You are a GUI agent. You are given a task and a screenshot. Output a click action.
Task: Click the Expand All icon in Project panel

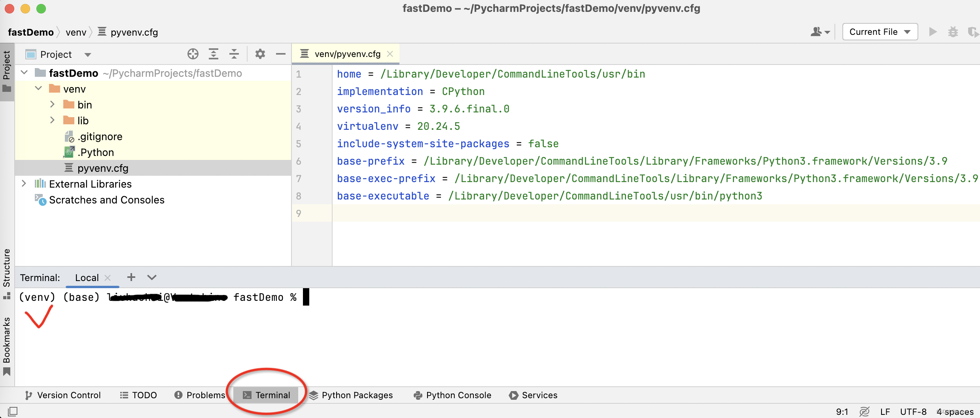(214, 54)
